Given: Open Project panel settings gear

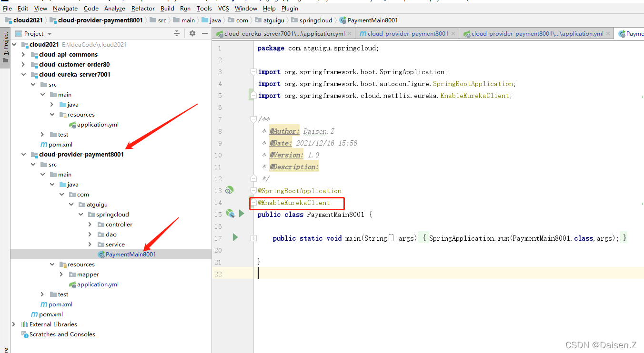Looking at the screenshot, I should click(x=192, y=33).
